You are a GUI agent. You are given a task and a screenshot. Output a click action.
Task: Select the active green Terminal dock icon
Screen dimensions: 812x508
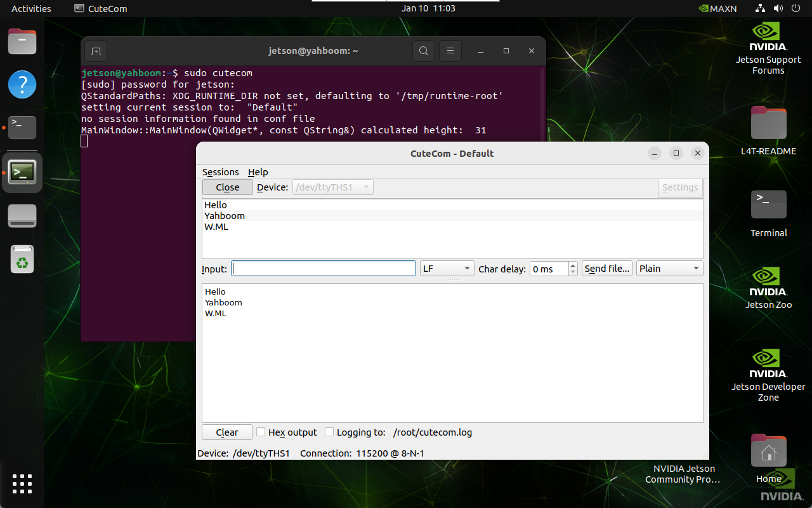pos(22,172)
